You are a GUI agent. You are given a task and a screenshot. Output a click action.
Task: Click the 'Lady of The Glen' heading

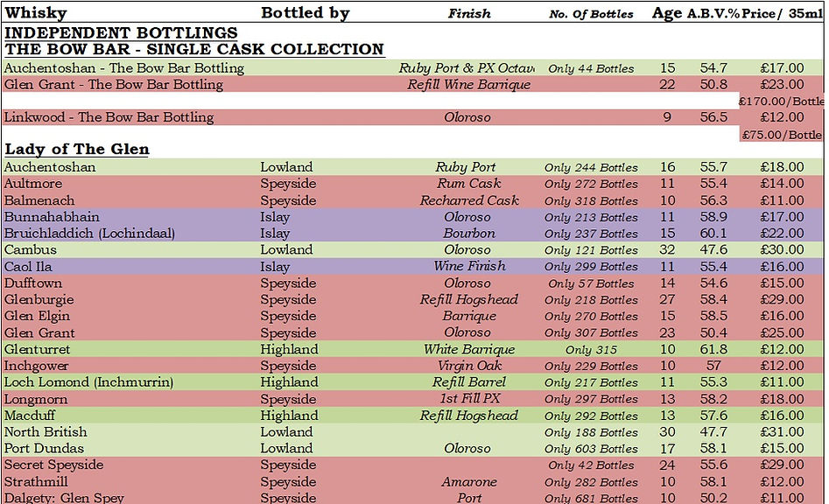click(x=77, y=149)
